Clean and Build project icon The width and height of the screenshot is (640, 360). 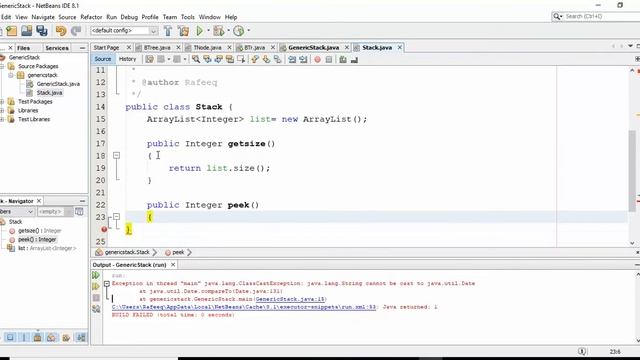point(183,31)
